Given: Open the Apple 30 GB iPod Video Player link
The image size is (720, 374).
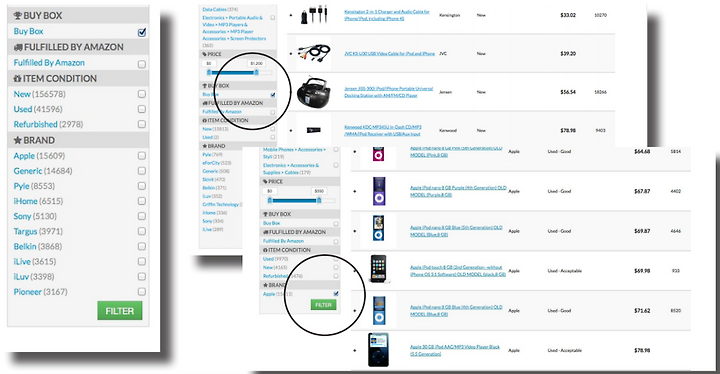Looking at the screenshot, I should point(455,351).
